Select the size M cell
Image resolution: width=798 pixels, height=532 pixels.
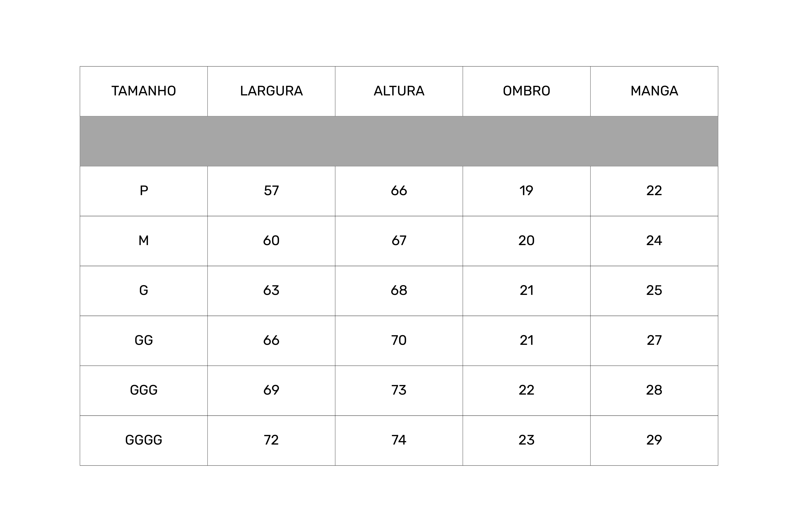143,241
